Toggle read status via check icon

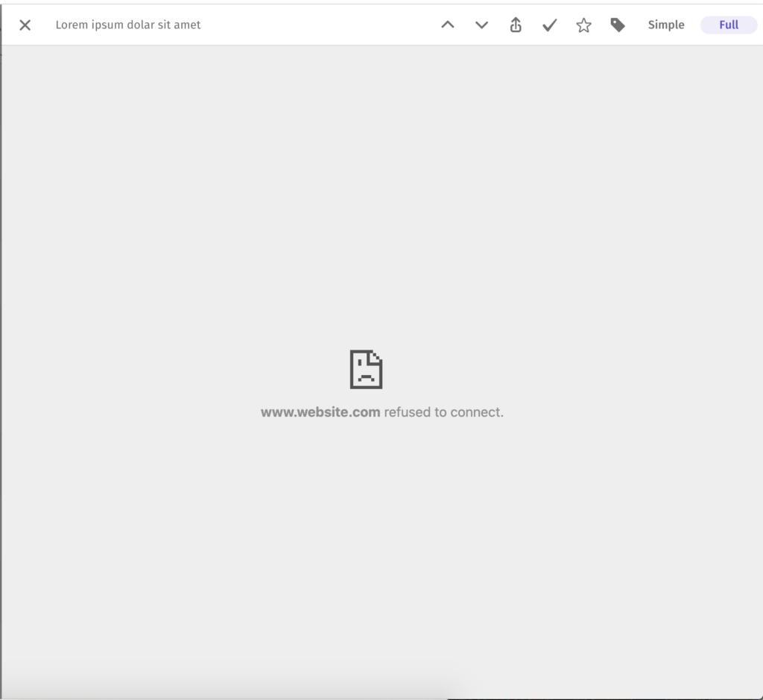pos(550,25)
